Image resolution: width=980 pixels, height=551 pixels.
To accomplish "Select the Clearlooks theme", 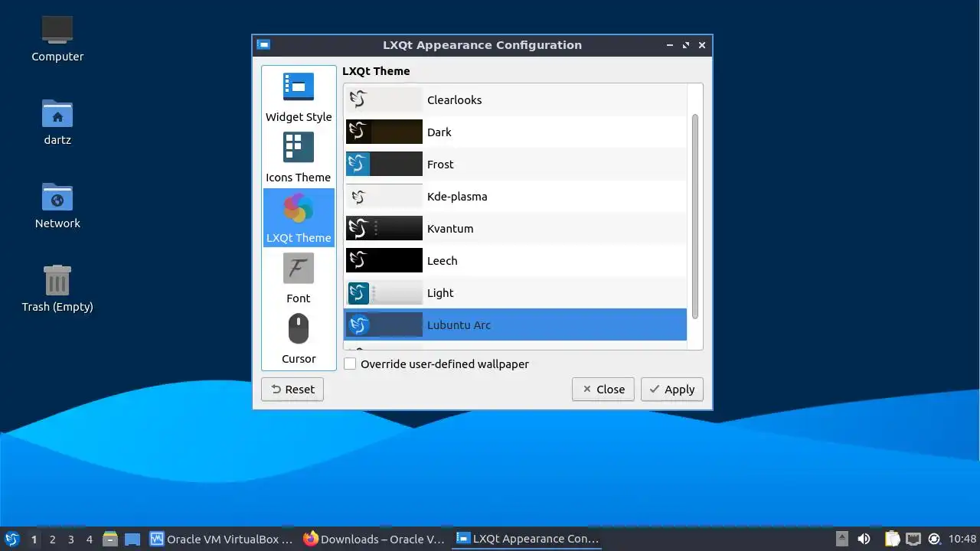I will (515, 100).
